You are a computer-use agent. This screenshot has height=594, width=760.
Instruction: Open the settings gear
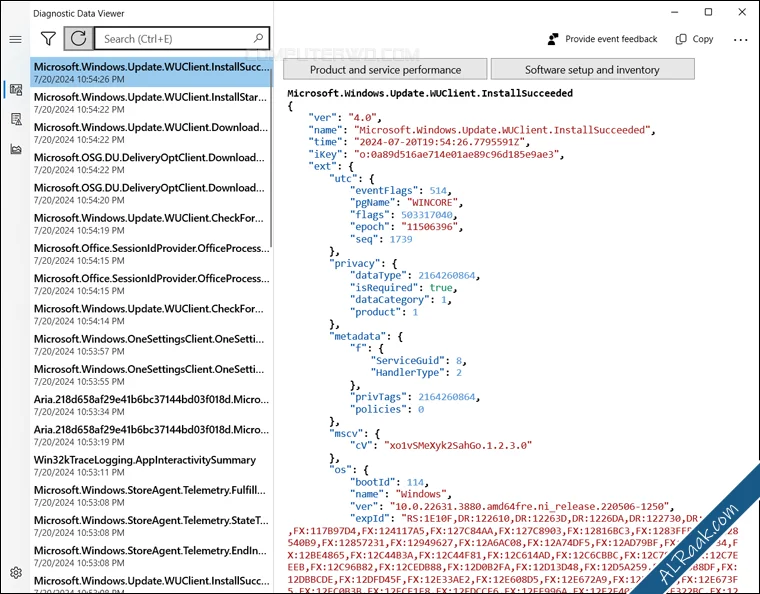click(16, 573)
